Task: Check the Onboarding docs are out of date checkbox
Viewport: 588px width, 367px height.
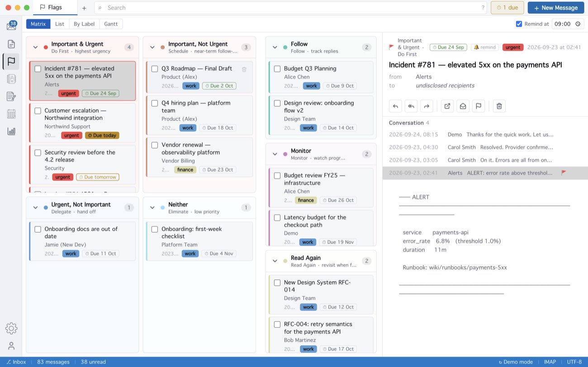Action: click(38, 229)
